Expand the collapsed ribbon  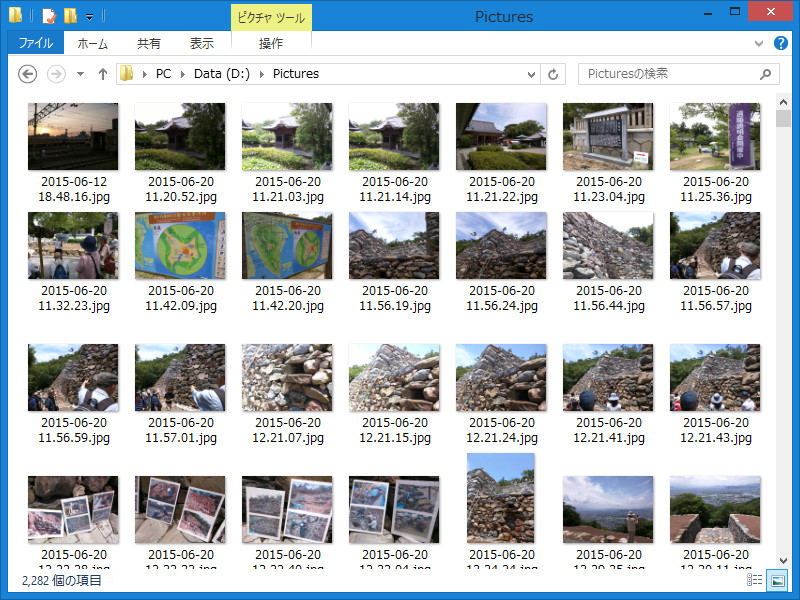(760, 43)
